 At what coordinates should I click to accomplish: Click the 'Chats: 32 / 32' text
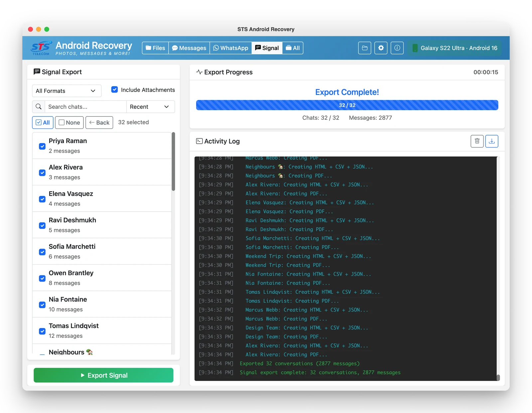(x=321, y=118)
